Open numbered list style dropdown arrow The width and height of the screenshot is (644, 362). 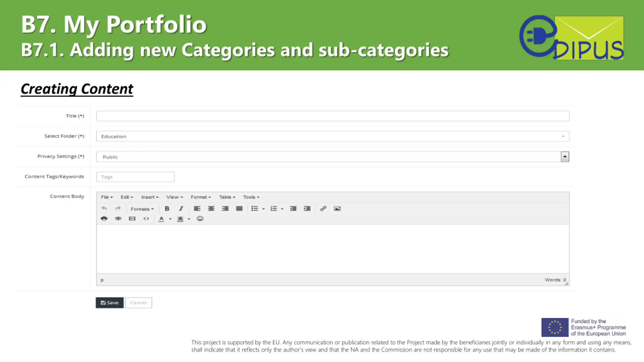click(x=282, y=209)
